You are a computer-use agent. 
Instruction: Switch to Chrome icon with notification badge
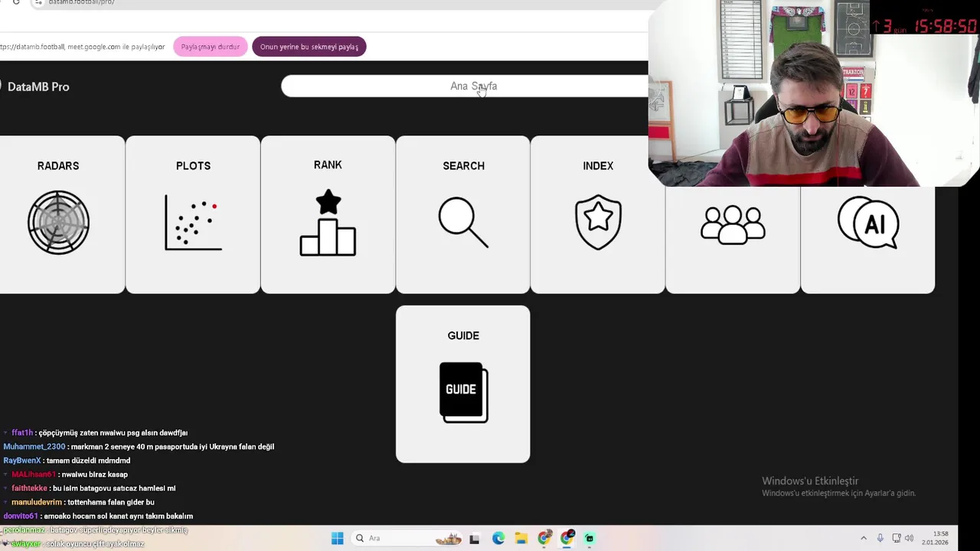coord(567,538)
